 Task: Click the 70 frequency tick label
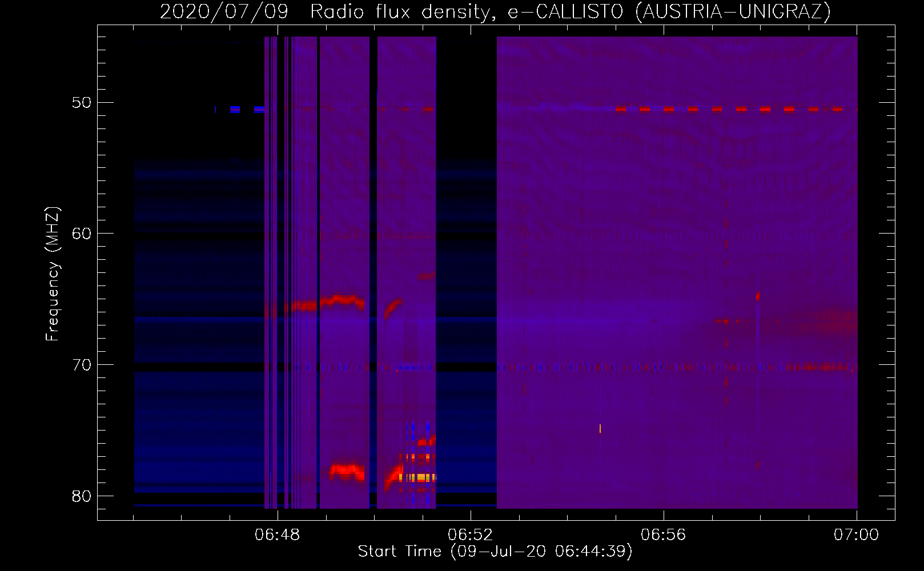pyautogui.click(x=82, y=365)
